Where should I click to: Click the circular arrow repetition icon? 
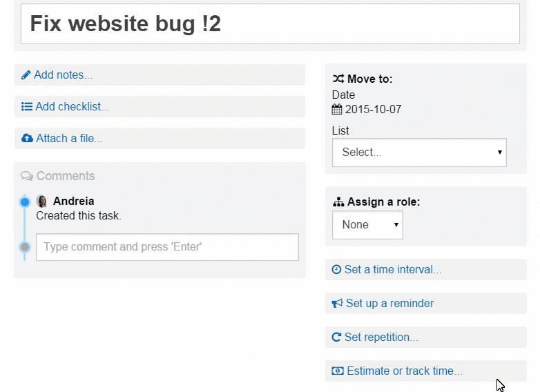[x=336, y=337]
